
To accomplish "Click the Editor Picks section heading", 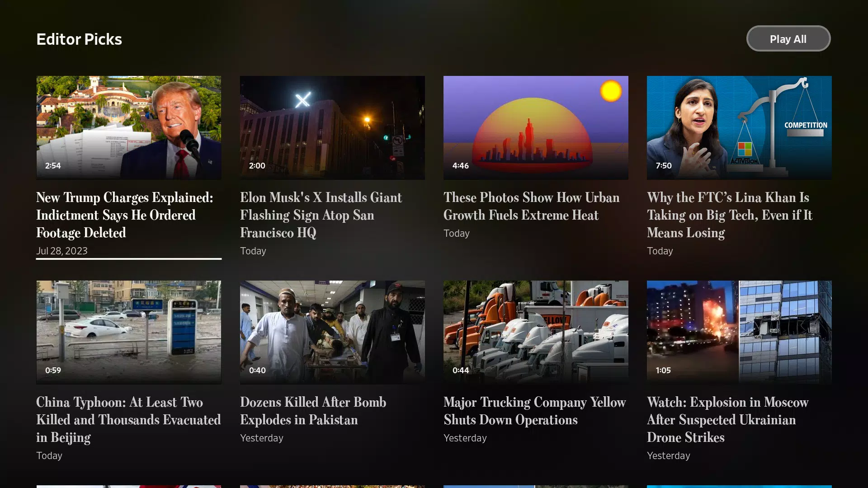I will click(79, 39).
